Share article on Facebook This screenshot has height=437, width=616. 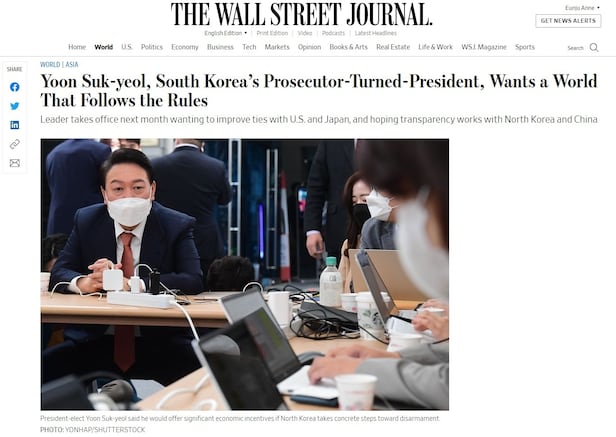(x=15, y=87)
